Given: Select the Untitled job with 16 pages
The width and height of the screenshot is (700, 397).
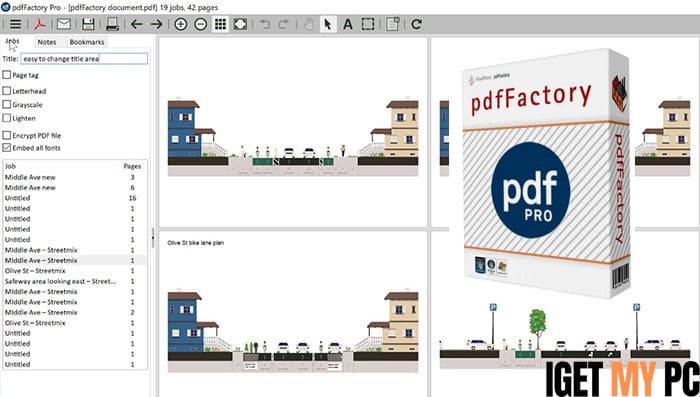Looking at the screenshot, I should coord(75,198).
